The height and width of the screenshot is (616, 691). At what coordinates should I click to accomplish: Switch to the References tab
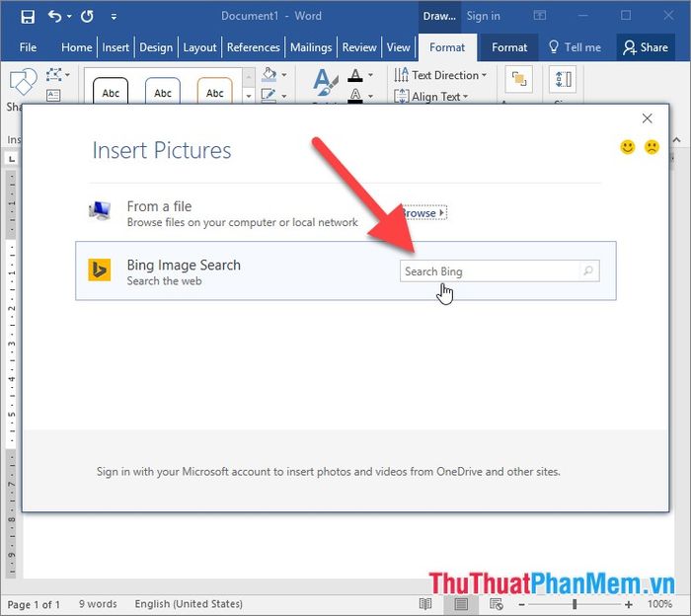click(x=254, y=47)
